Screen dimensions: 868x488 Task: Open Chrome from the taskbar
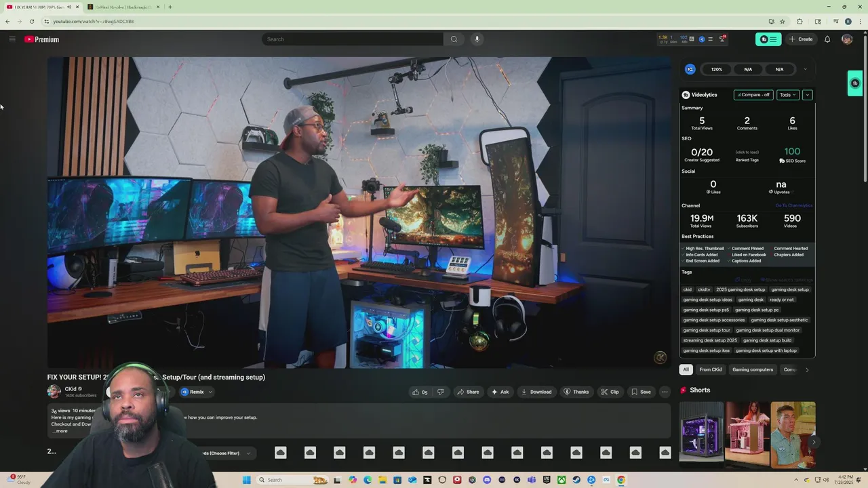coord(621,480)
